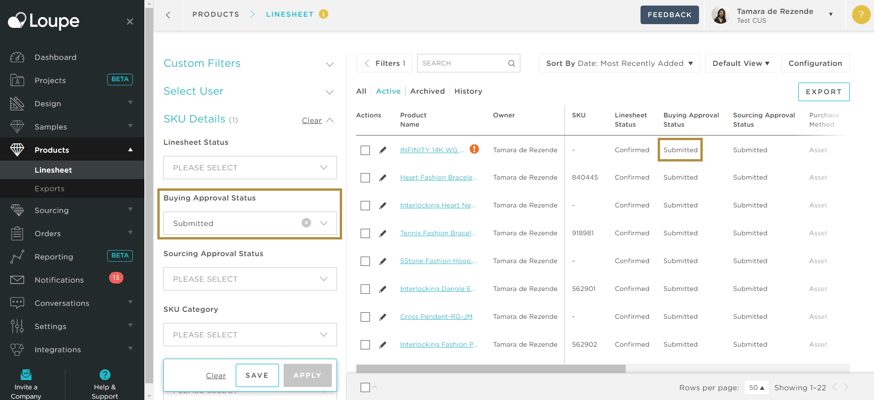Click the Help & Support question icon

(x=105, y=375)
